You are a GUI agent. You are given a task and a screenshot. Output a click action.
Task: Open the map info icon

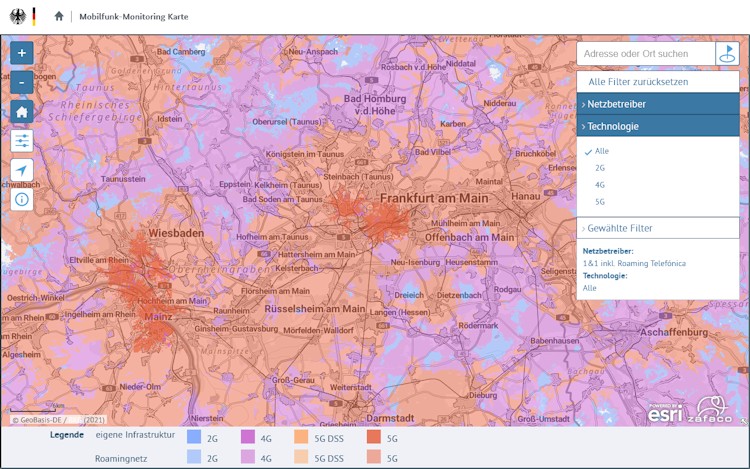[22, 199]
